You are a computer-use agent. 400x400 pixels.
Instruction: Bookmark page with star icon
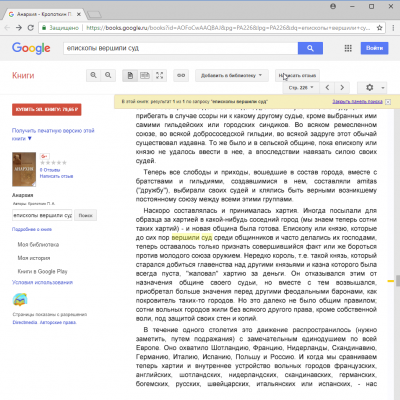(379, 28)
